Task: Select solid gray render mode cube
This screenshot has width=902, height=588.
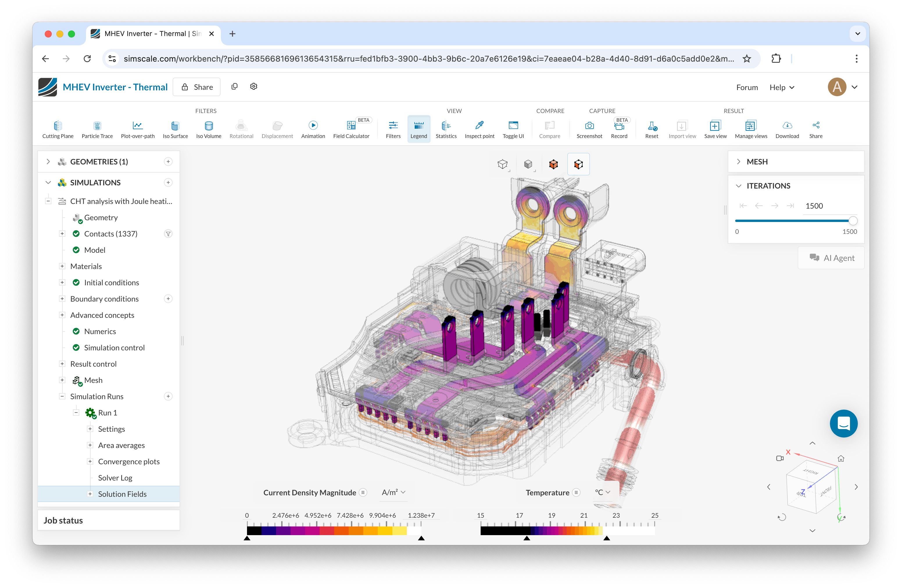Action: point(528,164)
